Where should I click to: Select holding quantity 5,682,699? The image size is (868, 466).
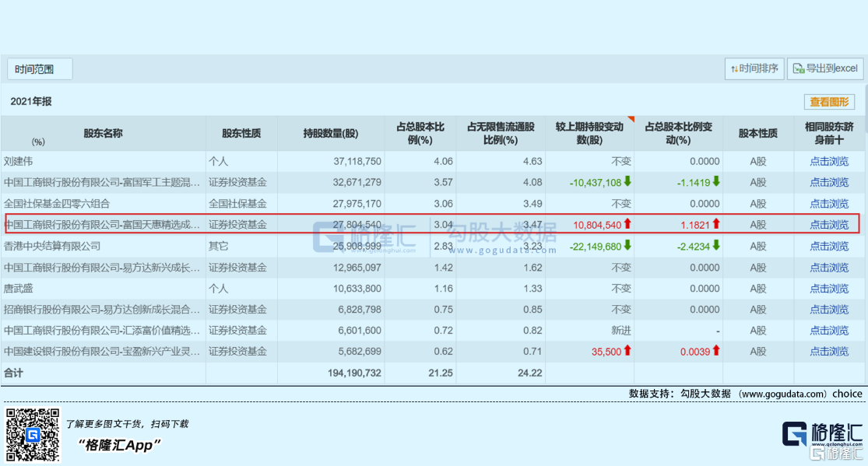360,352
